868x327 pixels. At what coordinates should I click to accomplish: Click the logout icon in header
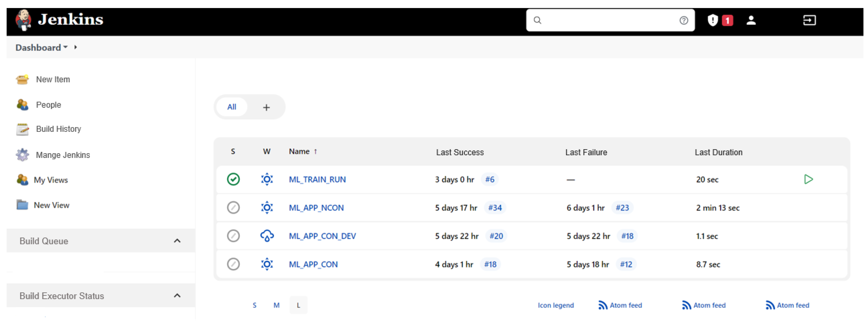[x=809, y=20]
